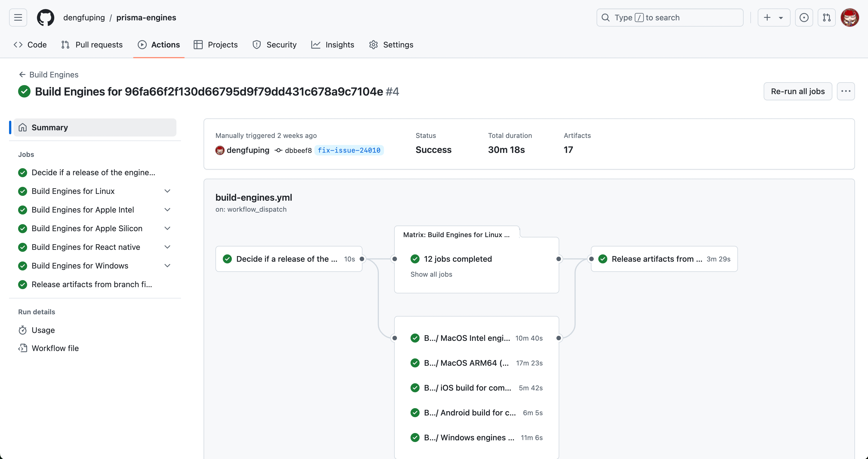The height and width of the screenshot is (459, 868).
Task: Open the Pull requests tab
Action: (92, 45)
